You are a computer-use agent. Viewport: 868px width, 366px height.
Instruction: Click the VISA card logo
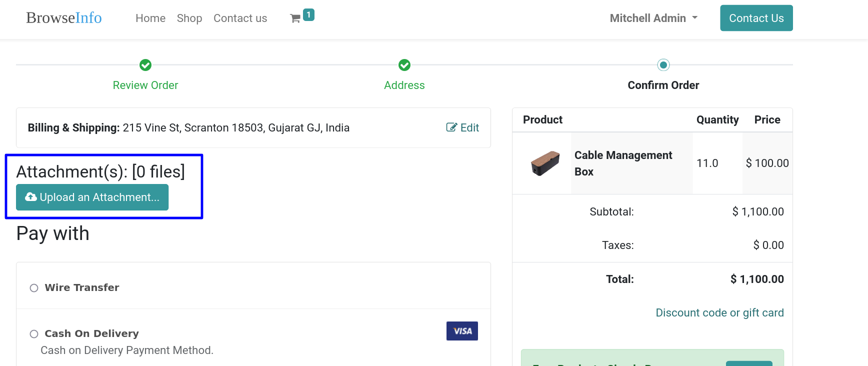point(462,331)
